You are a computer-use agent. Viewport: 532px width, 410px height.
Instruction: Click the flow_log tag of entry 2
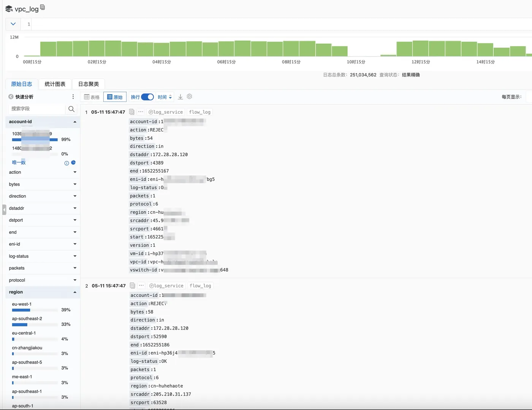pyautogui.click(x=200, y=286)
